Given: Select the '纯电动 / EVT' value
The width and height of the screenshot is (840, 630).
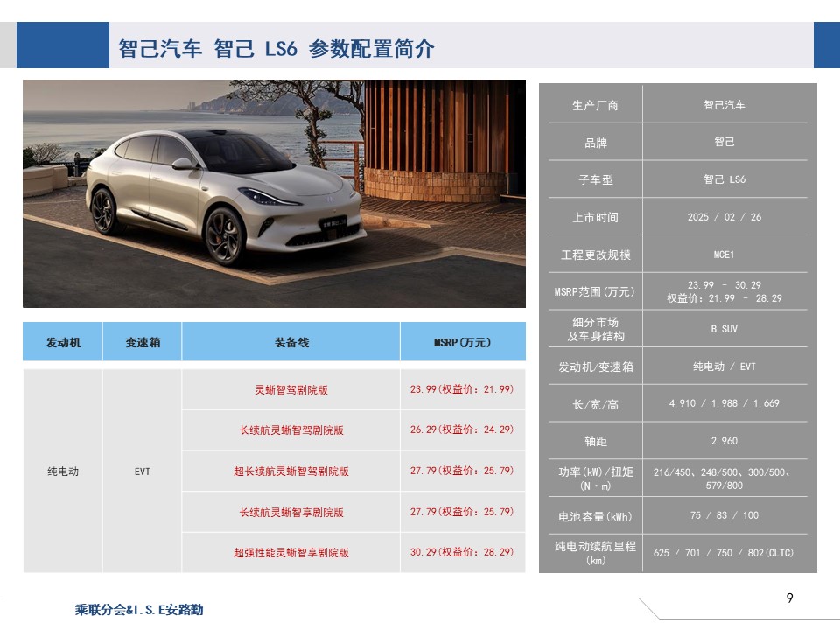Looking at the screenshot, I should pyautogui.click(x=724, y=367).
